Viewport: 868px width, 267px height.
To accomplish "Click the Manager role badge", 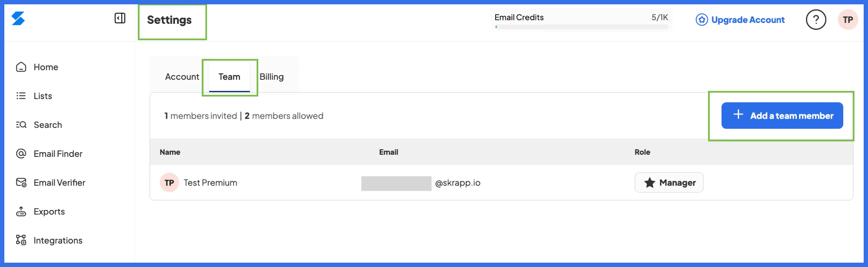I will (669, 182).
